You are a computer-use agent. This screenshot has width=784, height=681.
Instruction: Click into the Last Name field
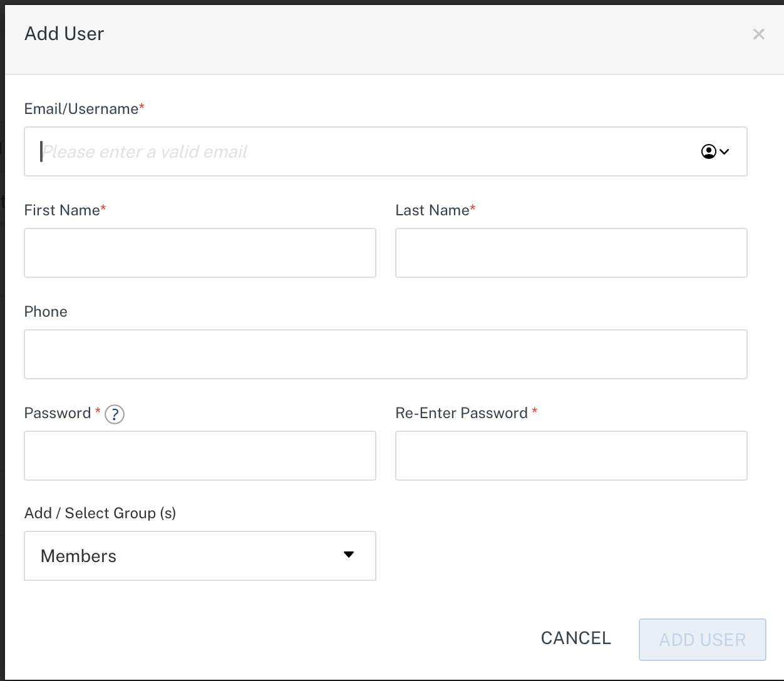coord(571,253)
